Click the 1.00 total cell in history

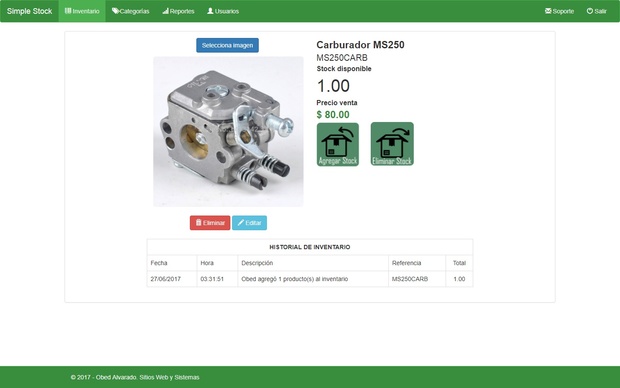pyautogui.click(x=459, y=279)
